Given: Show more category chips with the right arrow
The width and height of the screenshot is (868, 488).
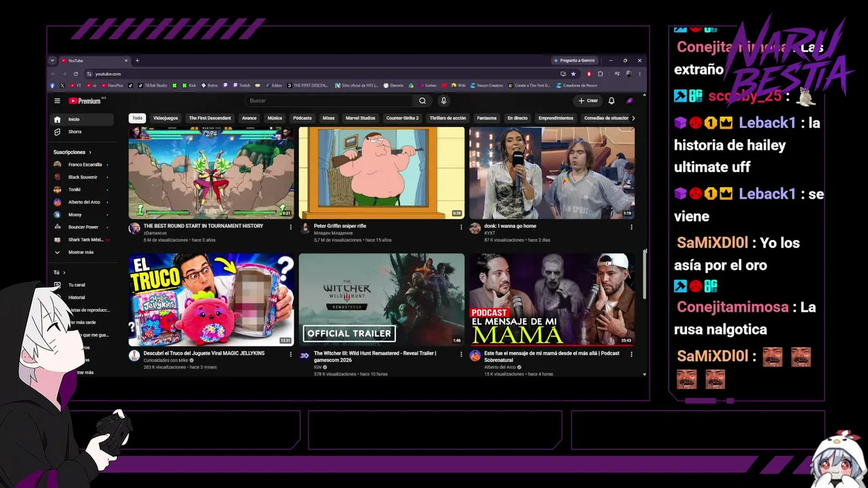Looking at the screenshot, I should (x=633, y=118).
